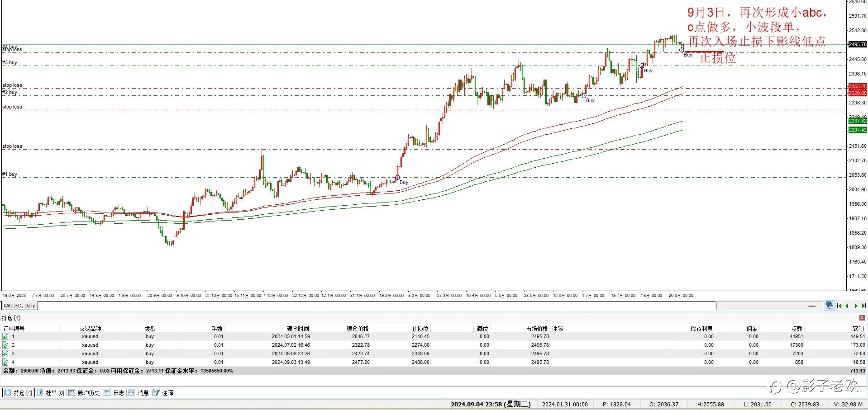This screenshot has width=868, height=410.
Task: Click total profit 713.13
Action: 858,371
